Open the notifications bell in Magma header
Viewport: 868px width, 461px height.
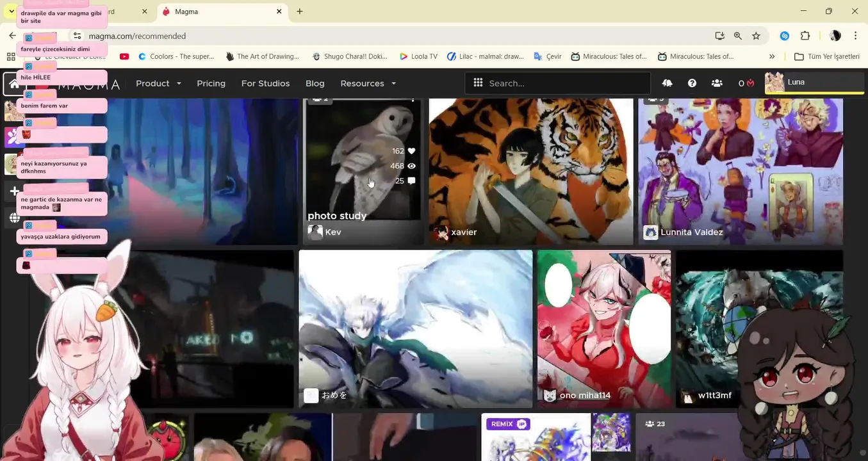tap(667, 83)
